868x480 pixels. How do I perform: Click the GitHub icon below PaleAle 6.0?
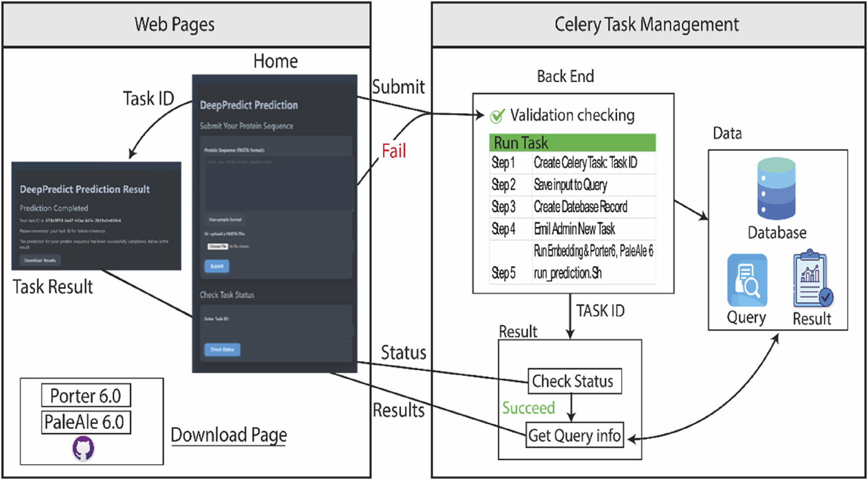83,449
